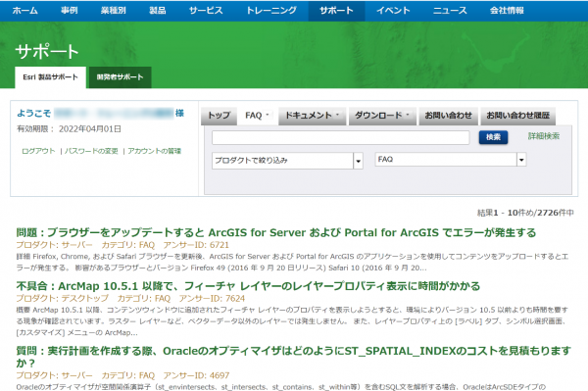Screen dimensions: 588x391
Task: Expand the ドキュメント dropdown tab
Action: pos(312,116)
